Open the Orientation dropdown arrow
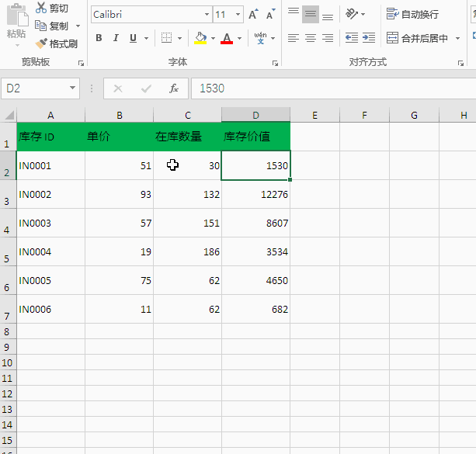 tap(363, 14)
